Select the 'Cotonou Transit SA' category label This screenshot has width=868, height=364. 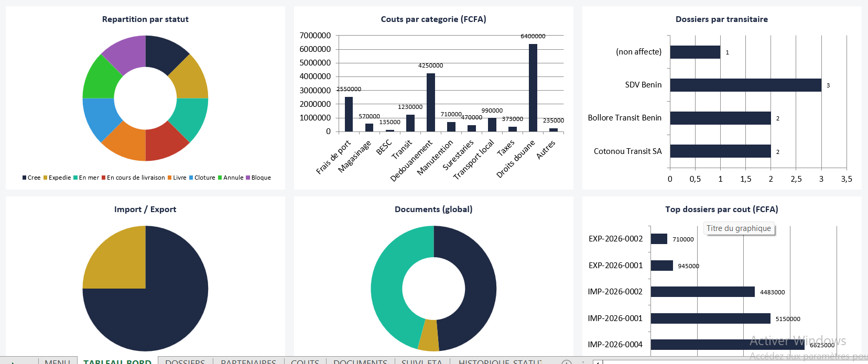click(627, 151)
